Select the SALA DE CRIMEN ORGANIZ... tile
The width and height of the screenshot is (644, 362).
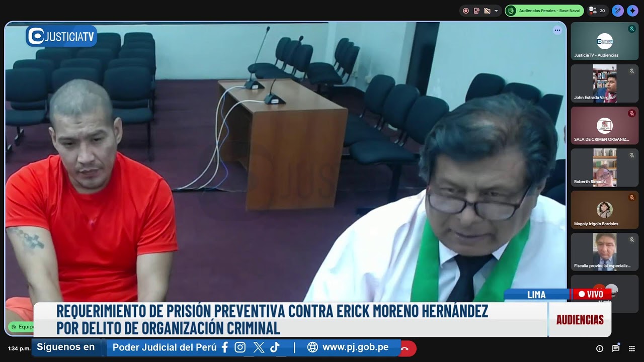click(604, 125)
